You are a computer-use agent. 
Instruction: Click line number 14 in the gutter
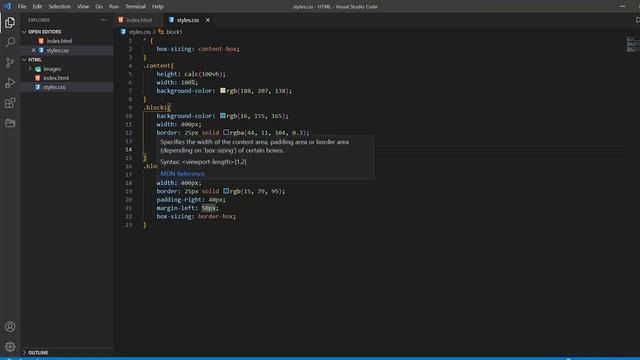(129, 149)
